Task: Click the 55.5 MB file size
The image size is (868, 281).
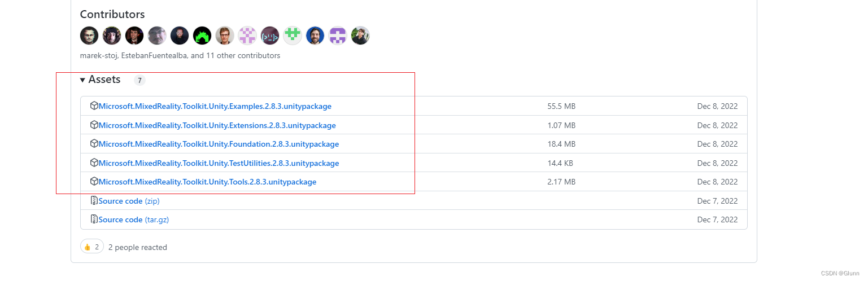Action: 561,106
